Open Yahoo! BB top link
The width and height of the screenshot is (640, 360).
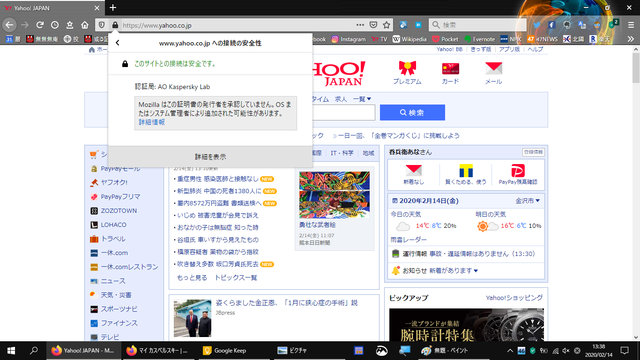click(x=449, y=49)
